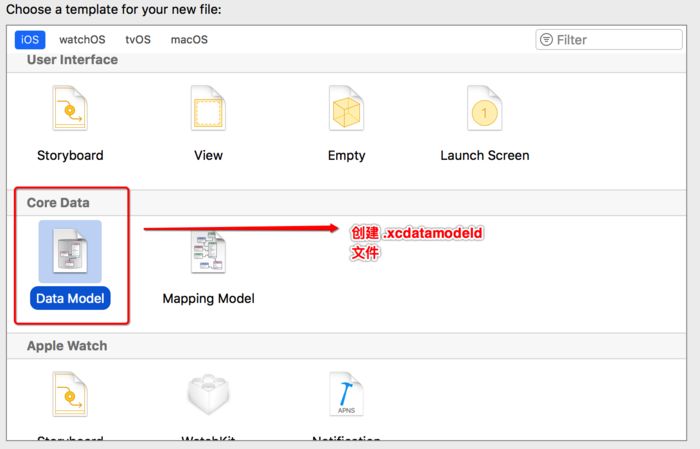Image resolution: width=700 pixels, height=449 pixels.
Task: Open the macOS platform tab
Action: tap(189, 40)
